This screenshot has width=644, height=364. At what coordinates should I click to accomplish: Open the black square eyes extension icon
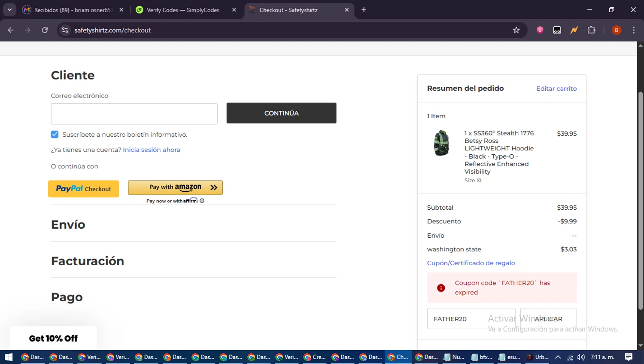[x=557, y=30]
